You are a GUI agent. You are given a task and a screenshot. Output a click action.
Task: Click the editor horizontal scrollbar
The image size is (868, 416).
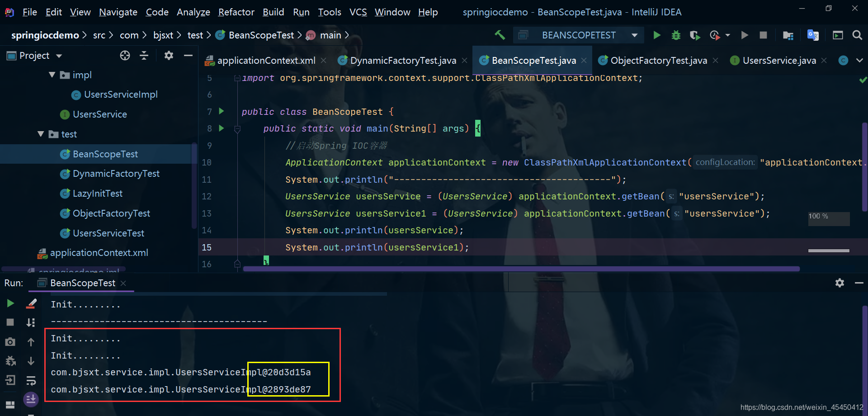[521, 269]
